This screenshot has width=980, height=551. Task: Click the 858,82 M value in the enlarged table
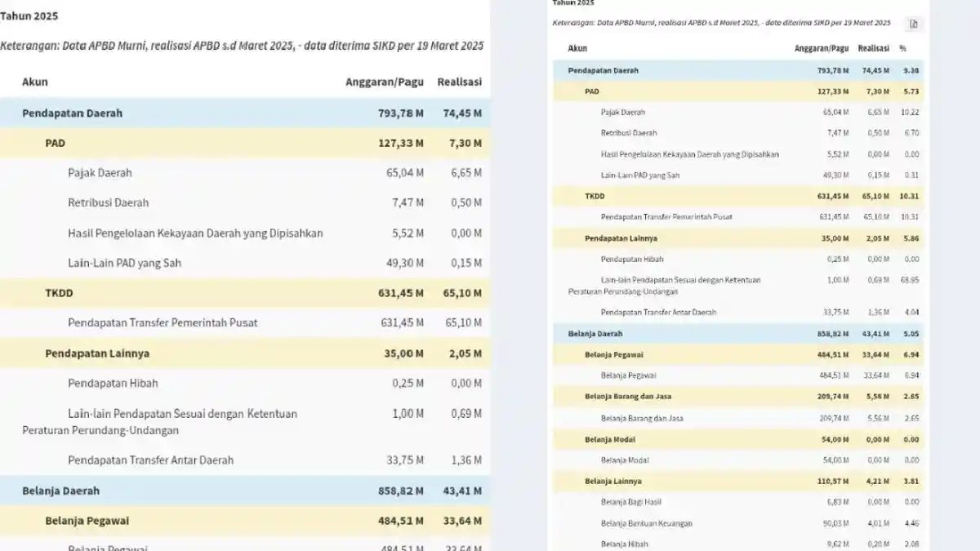click(402, 491)
